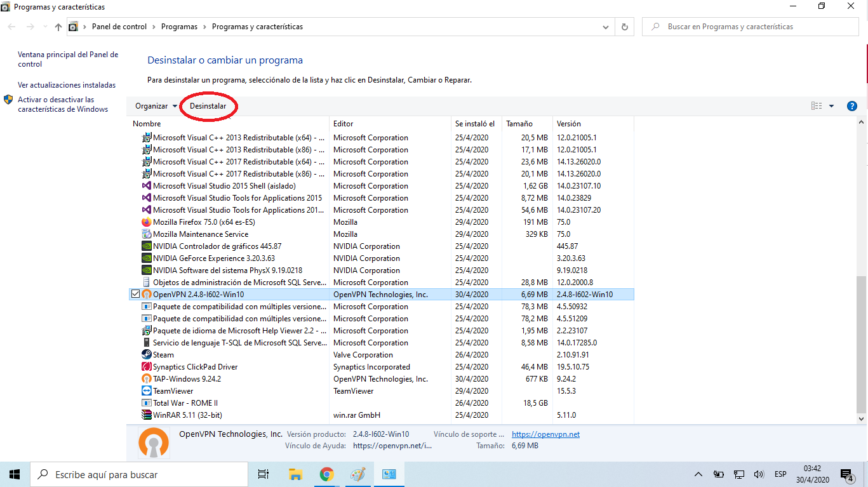Click the Steam program icon
Screen dimensions: 868x487
click(147, 355)
